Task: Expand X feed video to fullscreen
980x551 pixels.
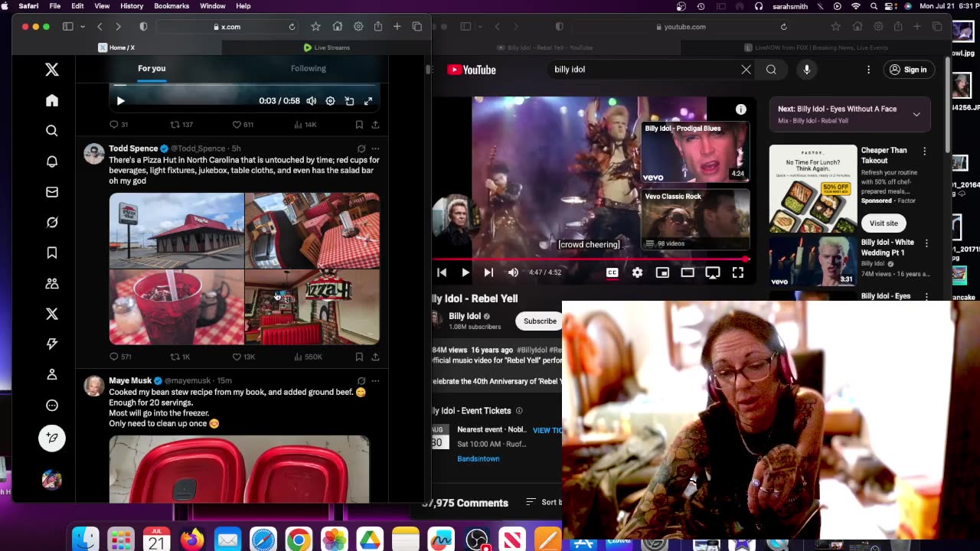Action: click(368, 101)
